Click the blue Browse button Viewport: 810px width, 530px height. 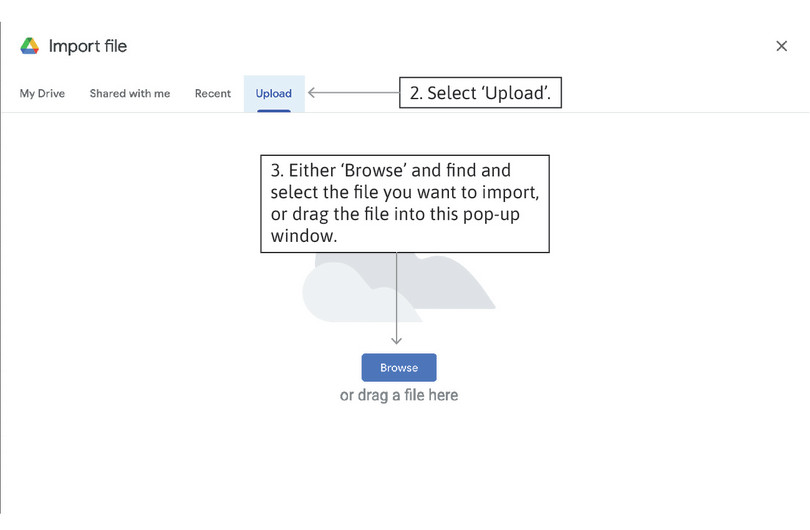click(399, 367)
